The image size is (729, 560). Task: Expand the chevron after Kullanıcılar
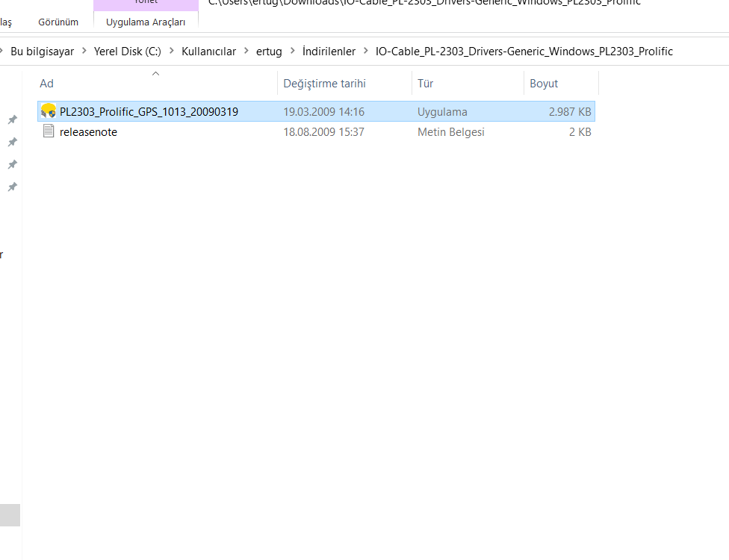(x=246, y=51)
